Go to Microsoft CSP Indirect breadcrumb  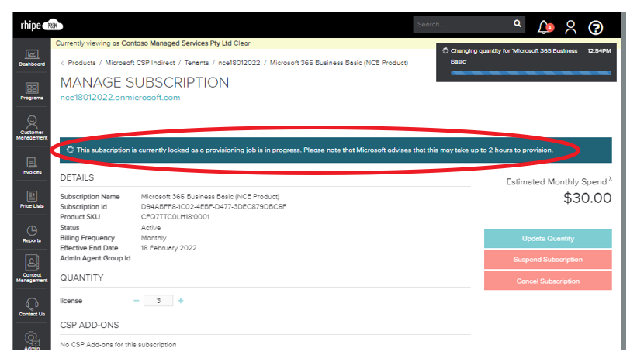140,63
